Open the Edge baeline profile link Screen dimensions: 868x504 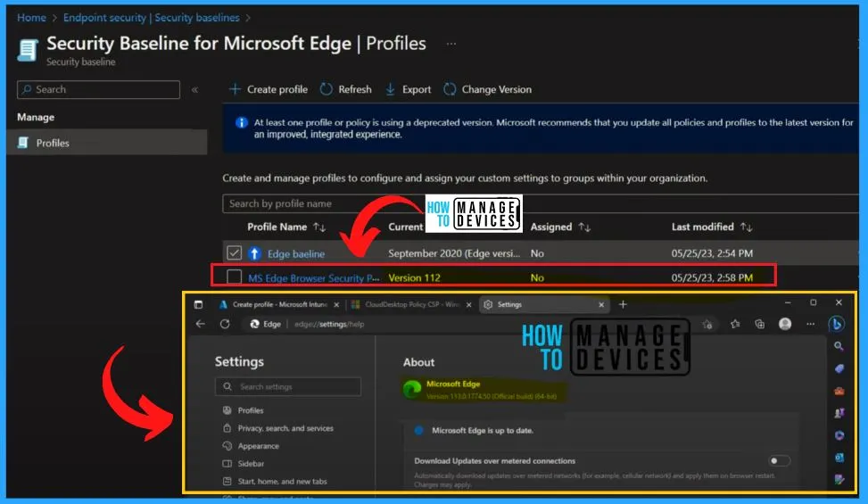296,254
